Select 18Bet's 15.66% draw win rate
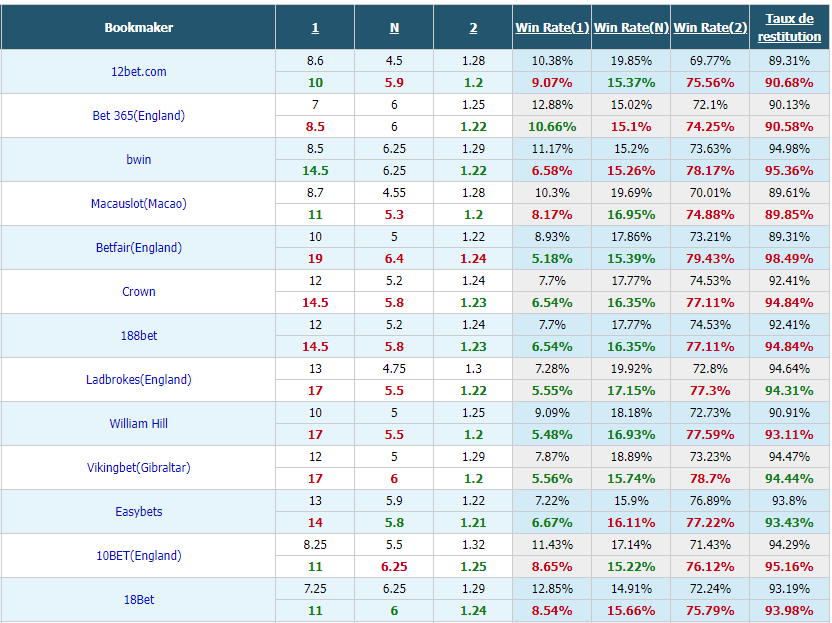Viewport: 832px width, 623px height. (631, 611)
